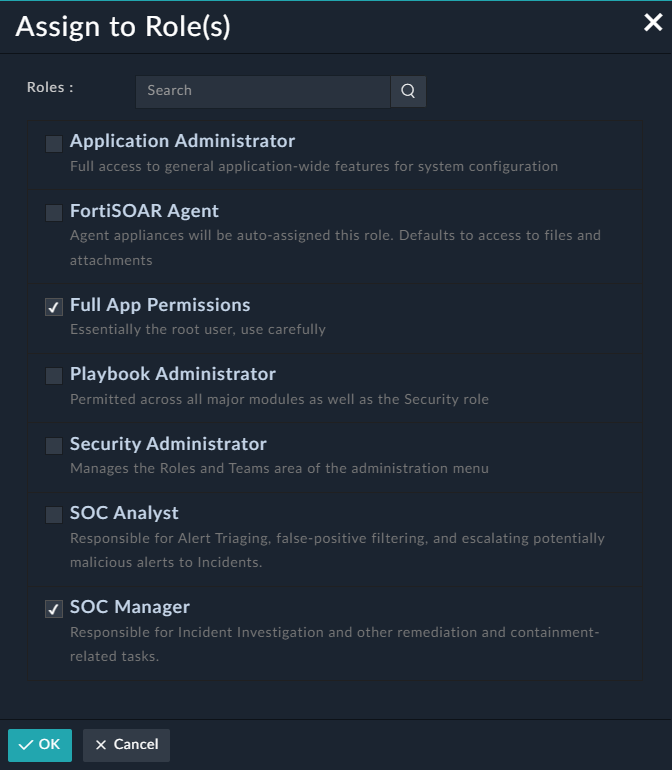Image resolution: width=672 pixels, height=770 pixels.
Task: Click the Security Administrator role label
Action: [168, 444]
